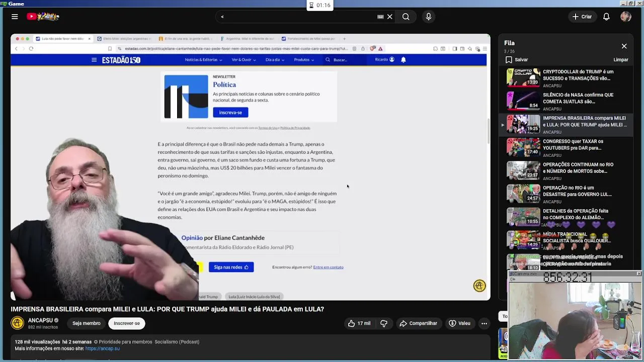Image resolution: width=644 pixels, height=362 pixels.
Task: Select queue item OPERAÇÃO no RIO é um DESASTRE
Action: coord(566,194)
